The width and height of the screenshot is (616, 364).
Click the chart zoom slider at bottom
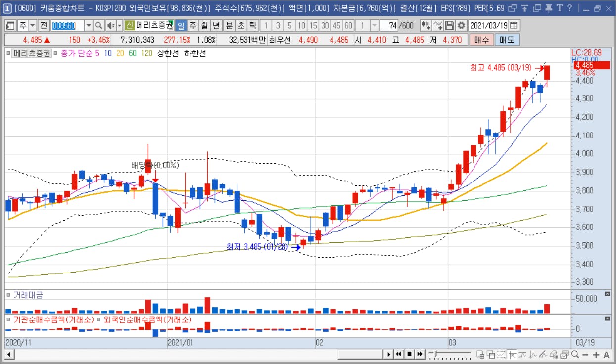pyautogui.click(x=450, y=354)
